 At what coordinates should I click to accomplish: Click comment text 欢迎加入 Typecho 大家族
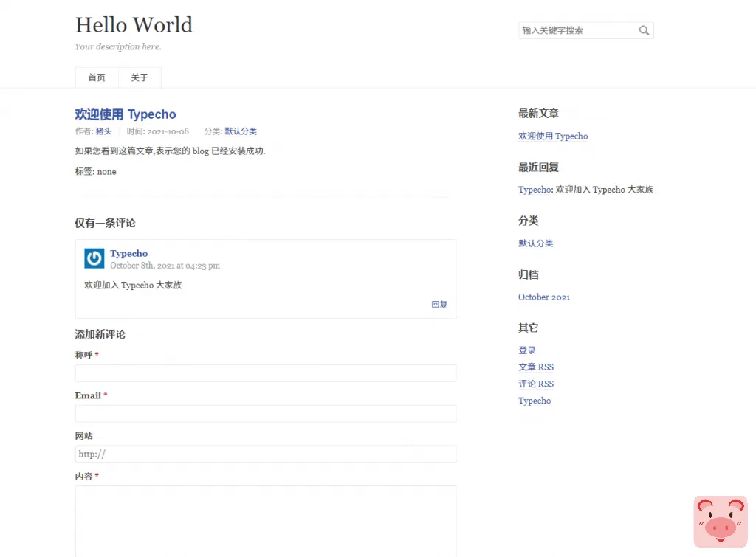click(133, 286)
